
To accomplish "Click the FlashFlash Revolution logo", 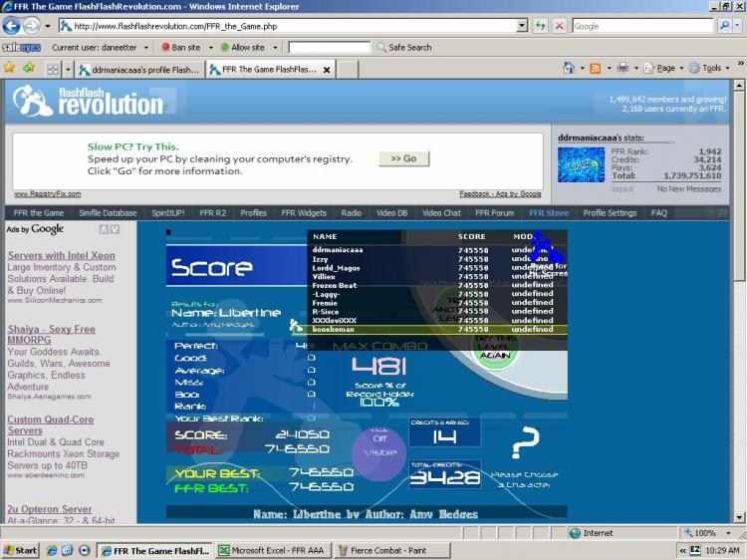I will click(x=88, y=101).
